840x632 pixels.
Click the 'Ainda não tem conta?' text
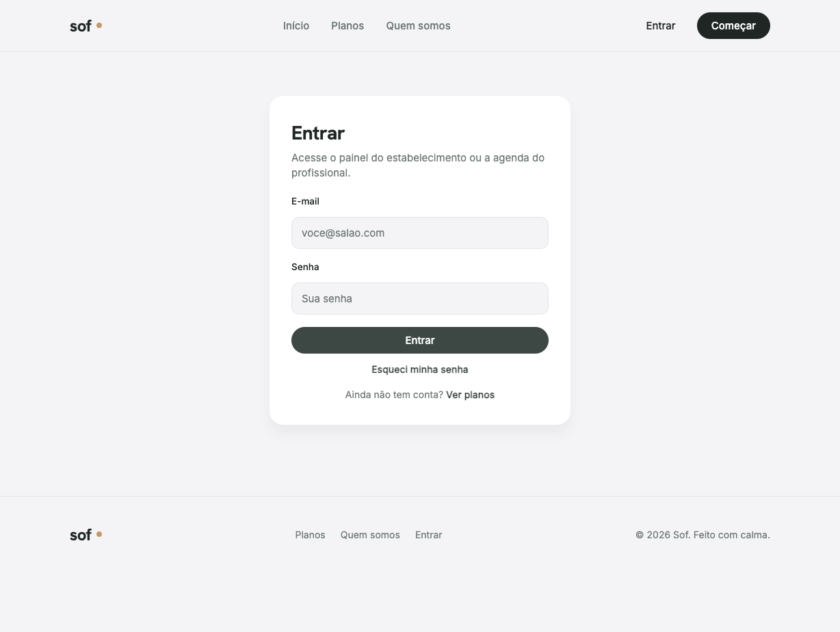(394, 395)
